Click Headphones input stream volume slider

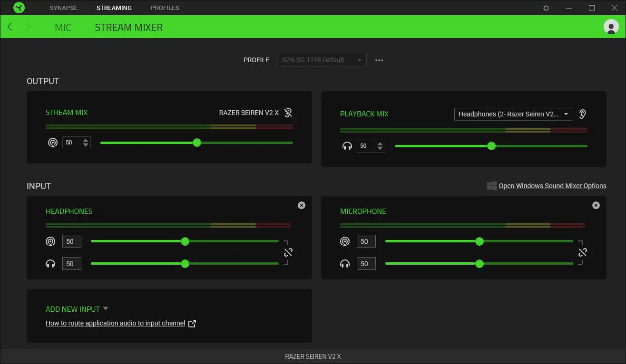pos(185,241)
